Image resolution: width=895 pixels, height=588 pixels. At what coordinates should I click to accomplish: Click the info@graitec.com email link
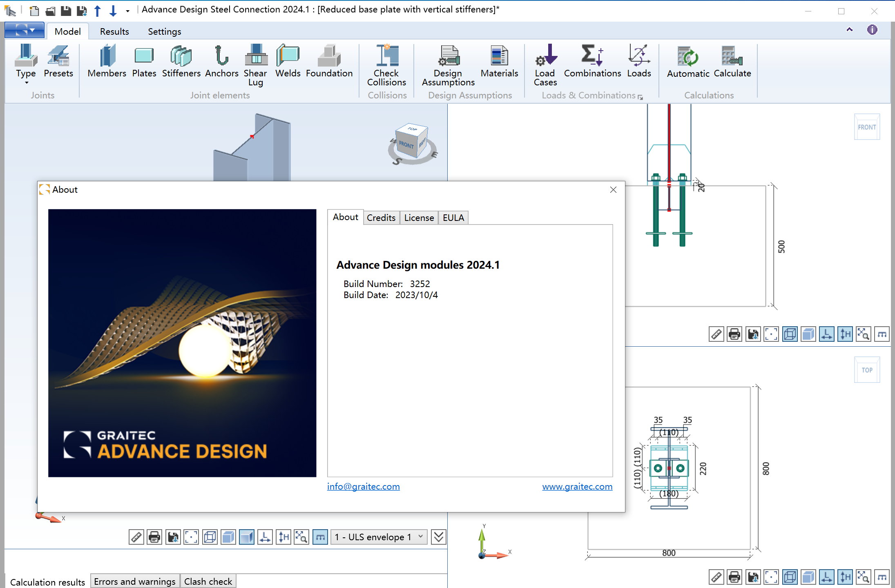click(x=363, y=486)
